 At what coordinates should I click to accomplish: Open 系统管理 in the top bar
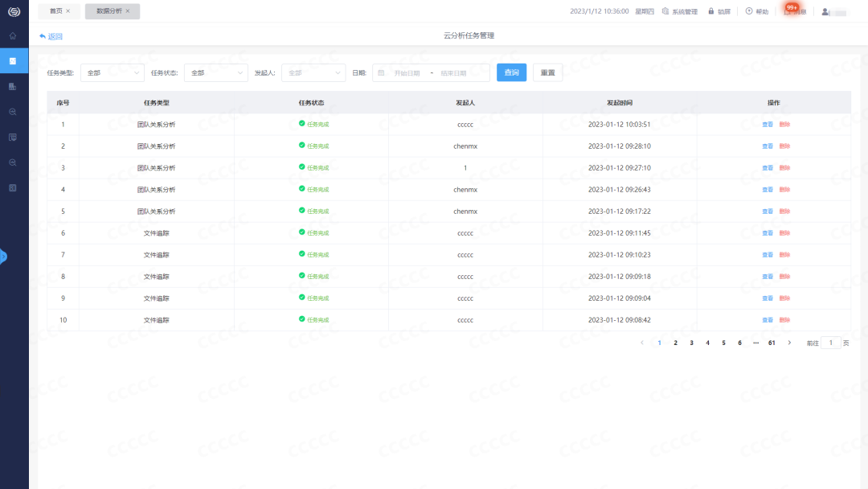coord(681,11)
